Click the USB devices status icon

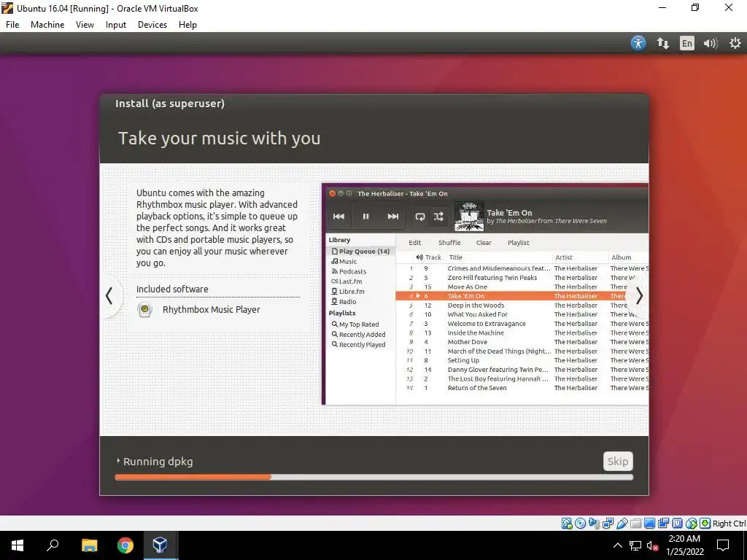click(622, 524)
